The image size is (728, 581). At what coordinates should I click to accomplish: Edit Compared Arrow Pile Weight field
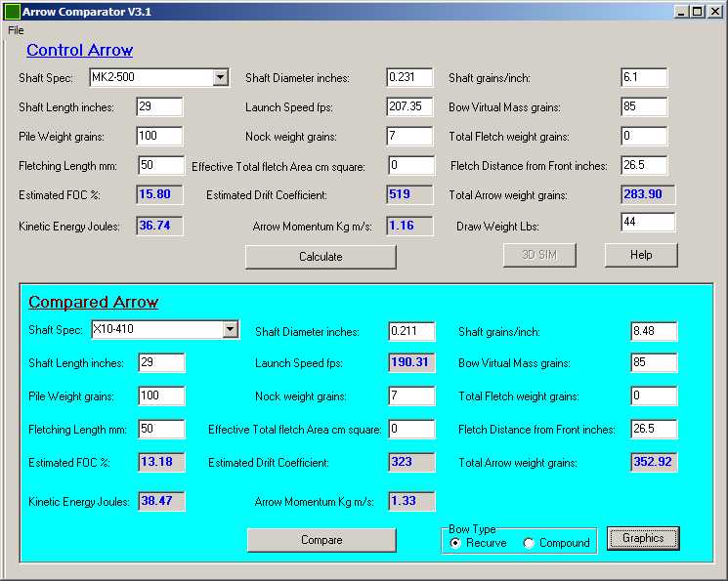(161, 395)
